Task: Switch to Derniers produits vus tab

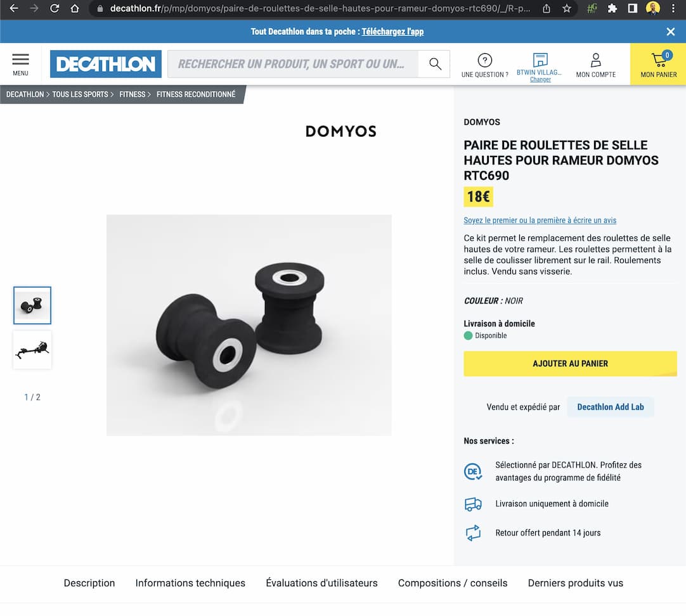Action: (575, 583)
